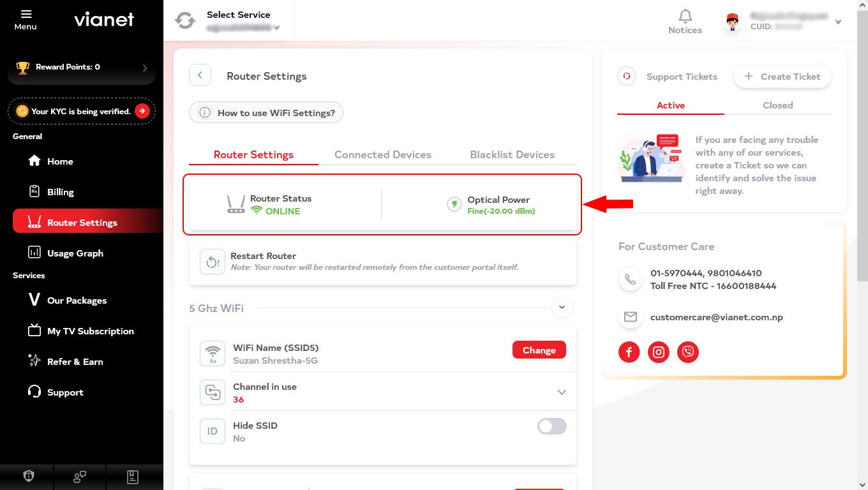Image resolution: width=868 pixels, height=490 pixels.
Task: Click the support agent illustration
Action: 650,158
